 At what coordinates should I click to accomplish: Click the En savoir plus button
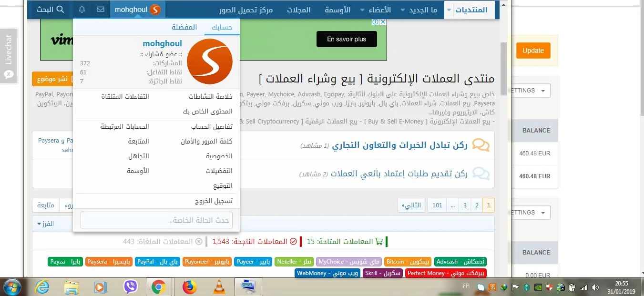point(347,39)
